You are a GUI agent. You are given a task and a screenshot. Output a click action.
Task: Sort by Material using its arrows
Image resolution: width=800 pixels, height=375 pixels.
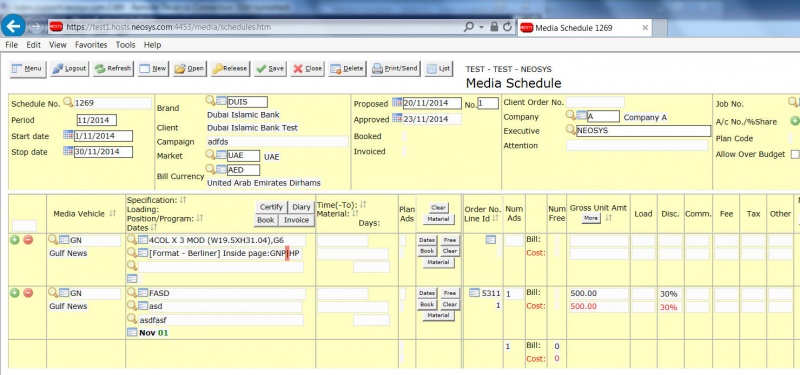355,213
